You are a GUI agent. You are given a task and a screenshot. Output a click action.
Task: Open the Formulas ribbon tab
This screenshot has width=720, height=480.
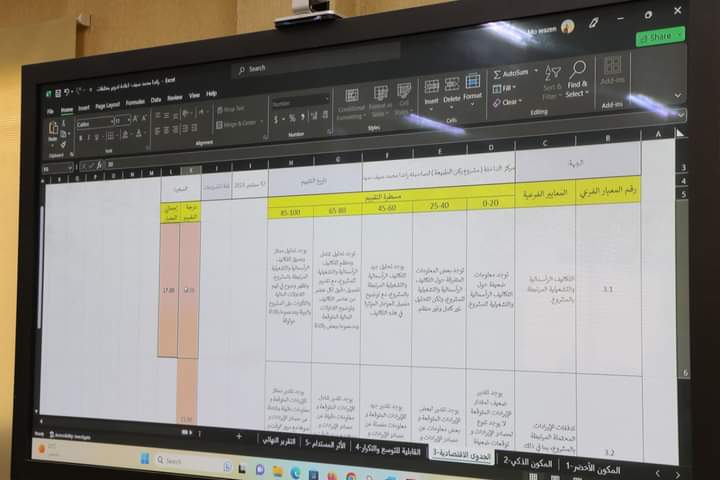pos(135,101)
